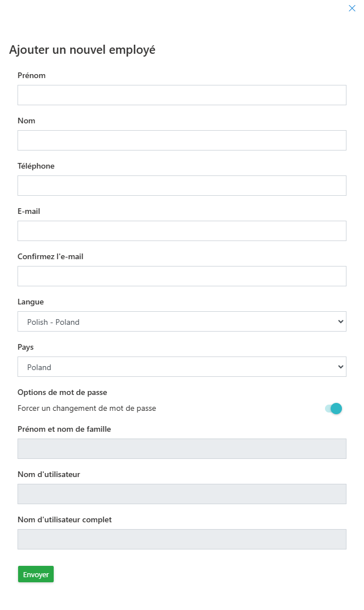Click the Pays label text

(25, 347)
